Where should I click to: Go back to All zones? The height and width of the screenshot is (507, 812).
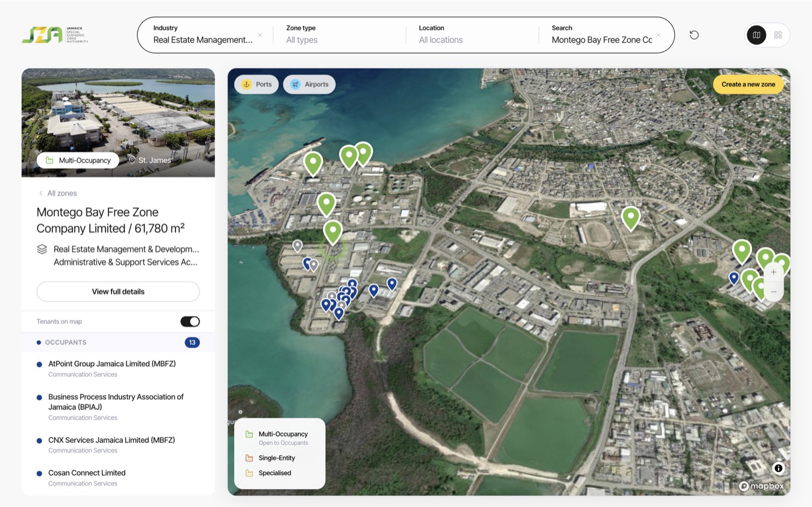57,193
